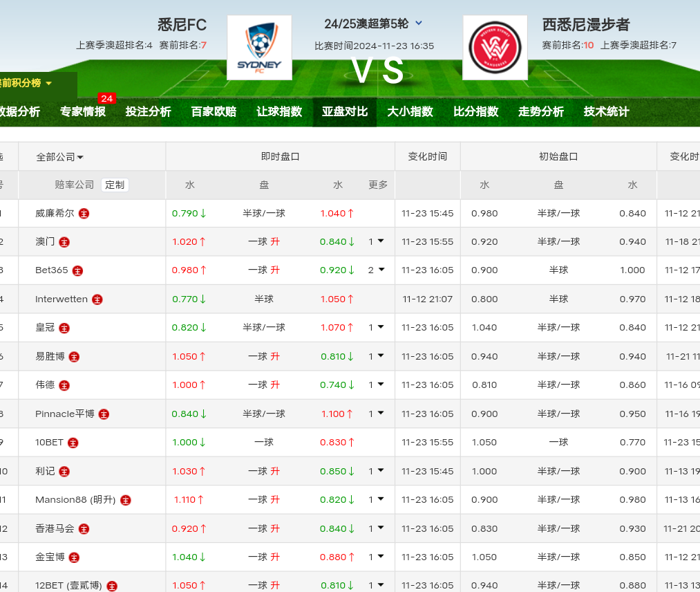Click red 主 icon next to Mansion88 (明升)
The height and width of the screenshot is (592, 700).
126,501
